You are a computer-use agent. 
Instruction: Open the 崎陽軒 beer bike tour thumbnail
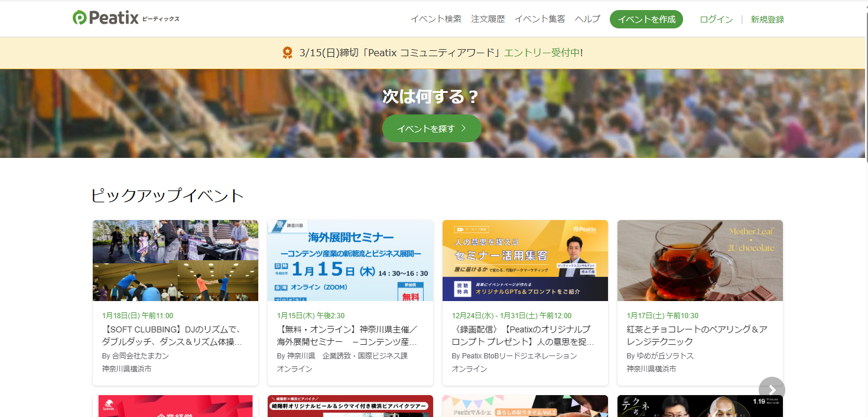pos(350,406)
